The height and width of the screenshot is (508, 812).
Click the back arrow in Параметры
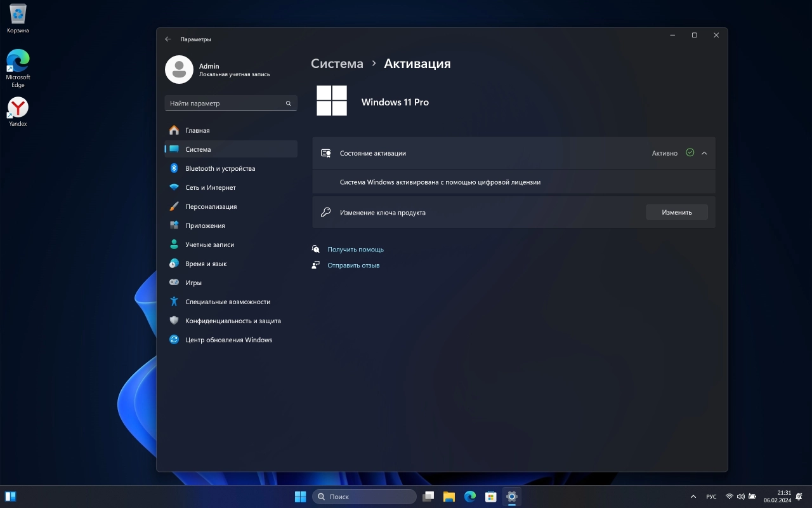pos(168,39)
